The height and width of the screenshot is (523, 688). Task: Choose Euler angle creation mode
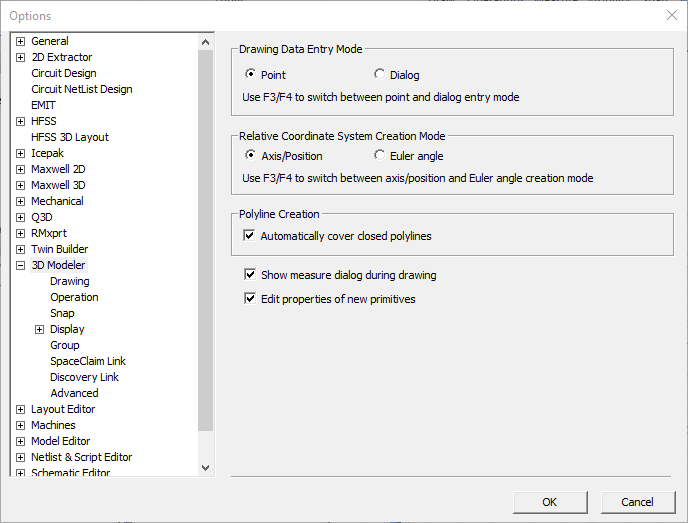(x=380, y=155)
